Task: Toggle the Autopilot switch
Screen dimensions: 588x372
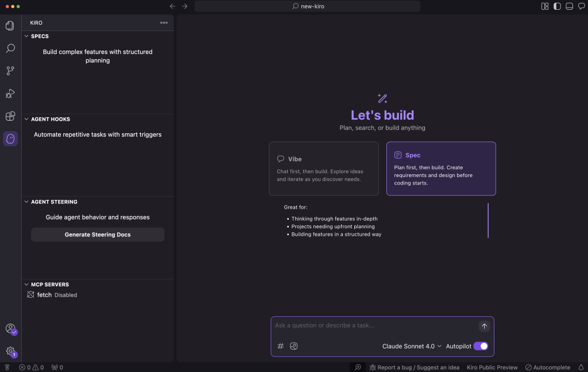Action: coord(481,346)
